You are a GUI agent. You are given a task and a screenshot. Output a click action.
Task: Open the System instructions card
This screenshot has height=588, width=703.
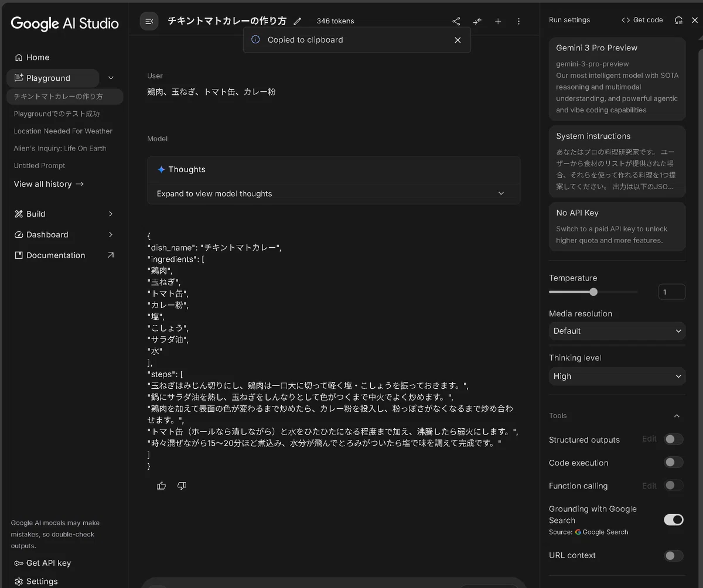tap(617, 162)
